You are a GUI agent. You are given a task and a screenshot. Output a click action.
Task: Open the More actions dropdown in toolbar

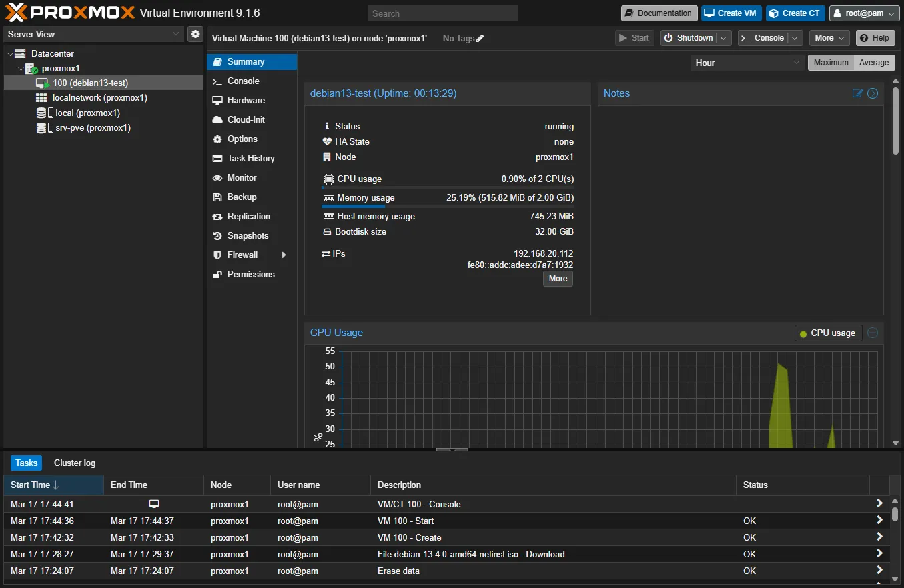tap(829, 38)
